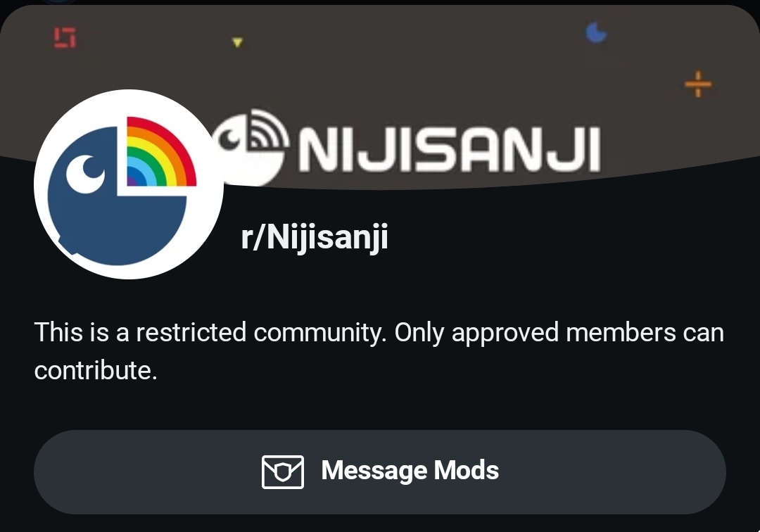
Task: Click the 'Mods' word in the button label
Action: [x=467, y=470]
